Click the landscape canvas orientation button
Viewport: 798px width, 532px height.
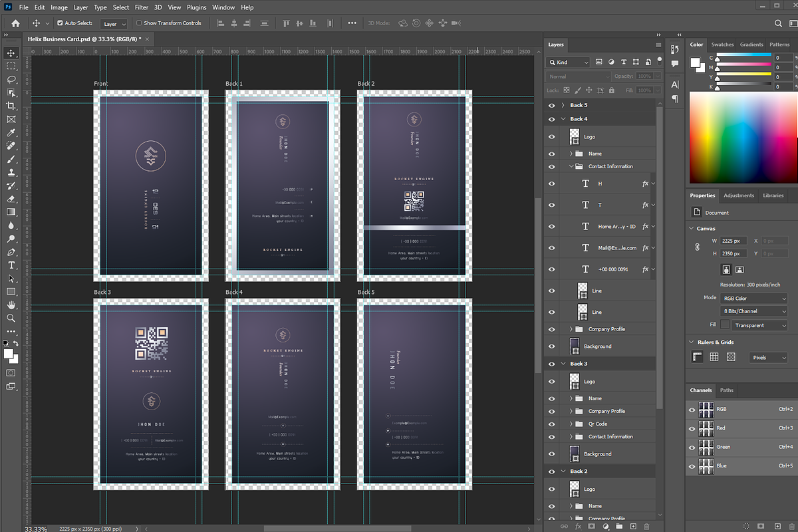click(x=740, y=270)
